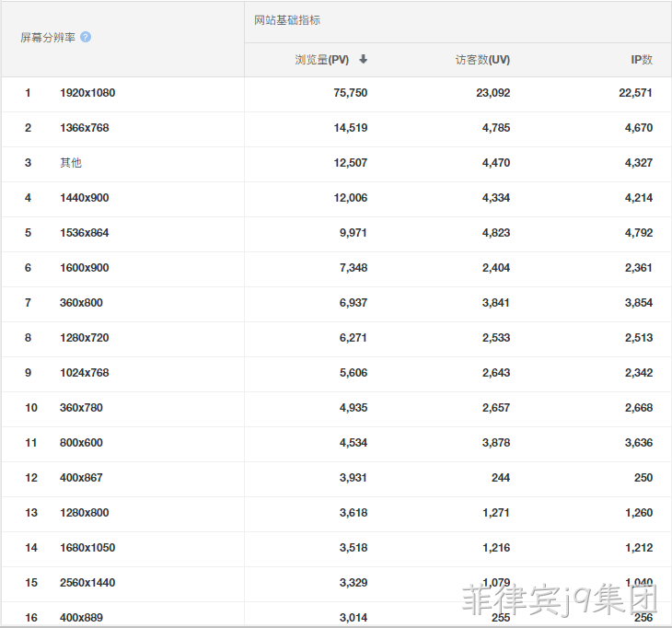Image resolution: width=672 pixels, height=628 pixels.
Task: Click PV value 14,519
Action: point(351,128)
